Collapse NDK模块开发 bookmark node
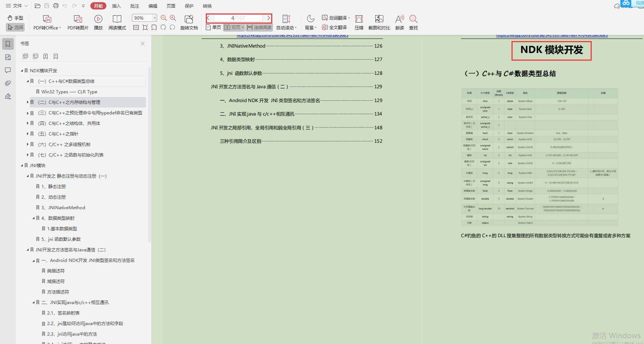The image size is (644, 344). pyautogui.click(x=22, y=71)
